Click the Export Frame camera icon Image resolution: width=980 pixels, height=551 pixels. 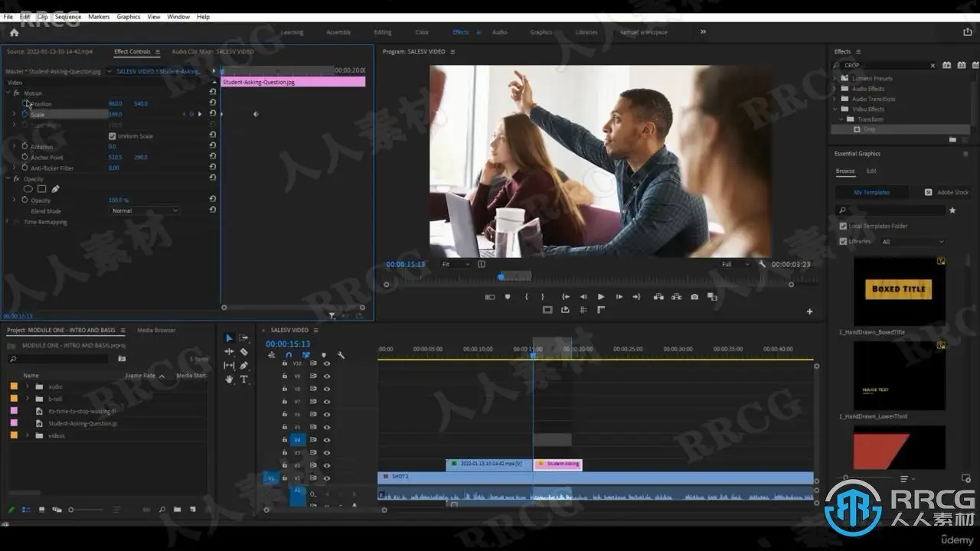pos(694,297)
